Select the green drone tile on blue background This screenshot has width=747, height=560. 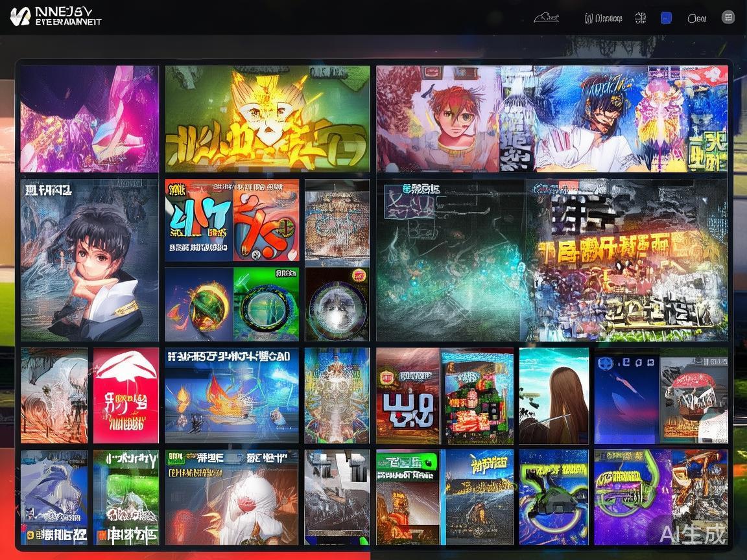tap(554, 497)
